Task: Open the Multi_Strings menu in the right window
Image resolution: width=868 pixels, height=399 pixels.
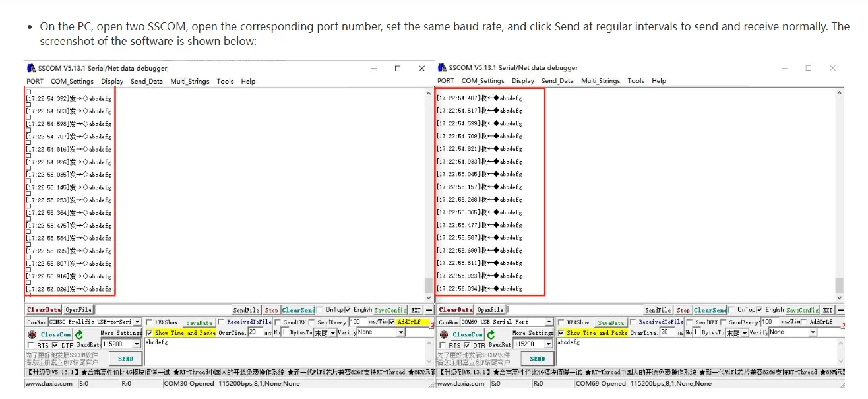Action: pyautogui.click(x=600, y=81)
